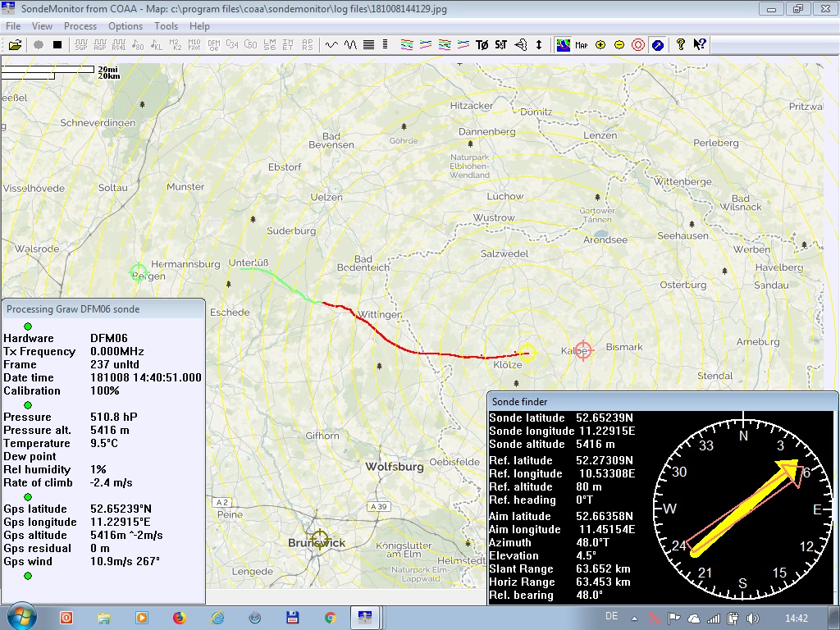The image size is (840, 630).
Task: Click the Sonde finder panel title
Action: [x=519, y=402]
